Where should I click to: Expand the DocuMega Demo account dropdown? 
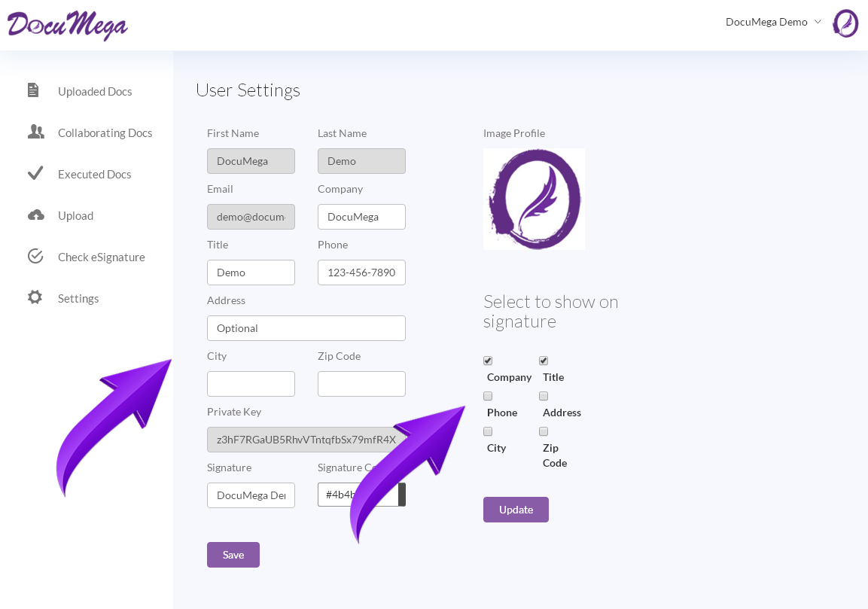coord(773,22)
